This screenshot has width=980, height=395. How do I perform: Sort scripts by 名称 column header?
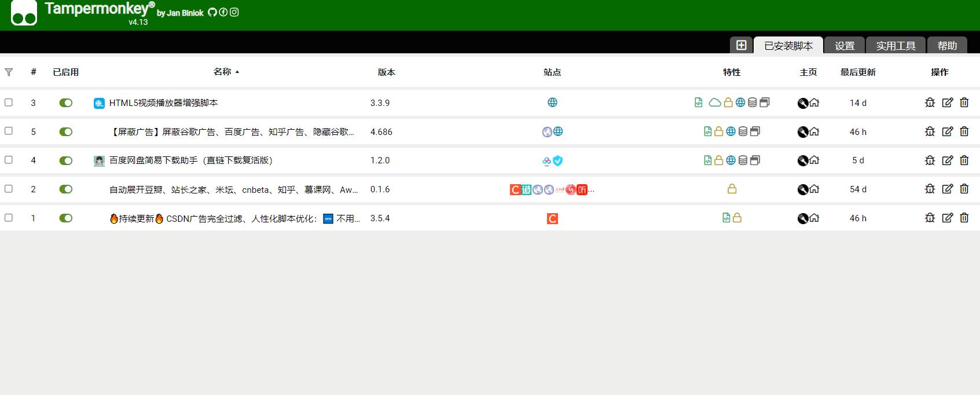click(x=222, y=72)
